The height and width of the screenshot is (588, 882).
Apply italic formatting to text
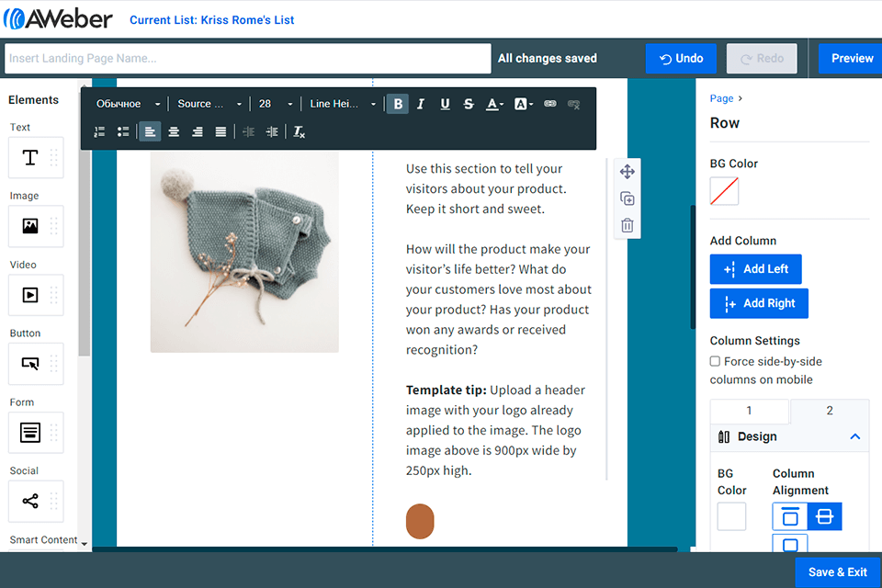click(421, 104)
